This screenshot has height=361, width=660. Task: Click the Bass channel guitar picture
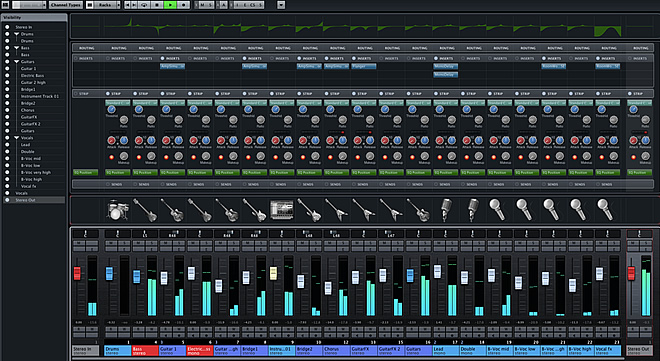pos(145,210)
